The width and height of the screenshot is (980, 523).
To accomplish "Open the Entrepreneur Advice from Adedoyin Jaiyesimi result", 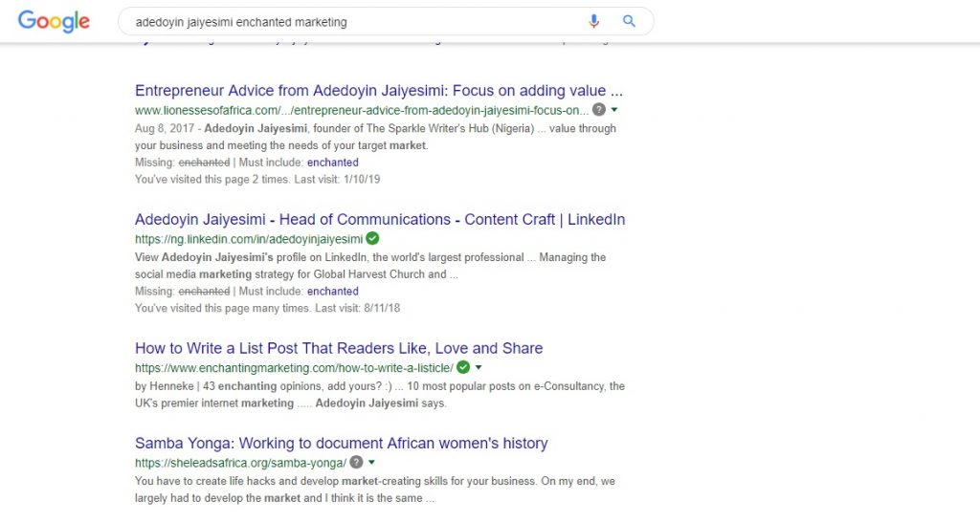I will [x=378, y=91].
